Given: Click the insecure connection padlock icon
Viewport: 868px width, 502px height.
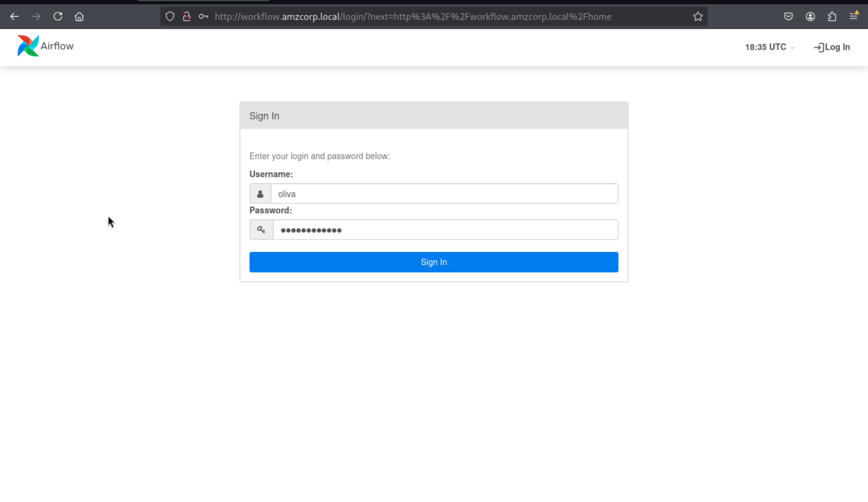Looking at the screenshot, I should [x=187, y=17].
